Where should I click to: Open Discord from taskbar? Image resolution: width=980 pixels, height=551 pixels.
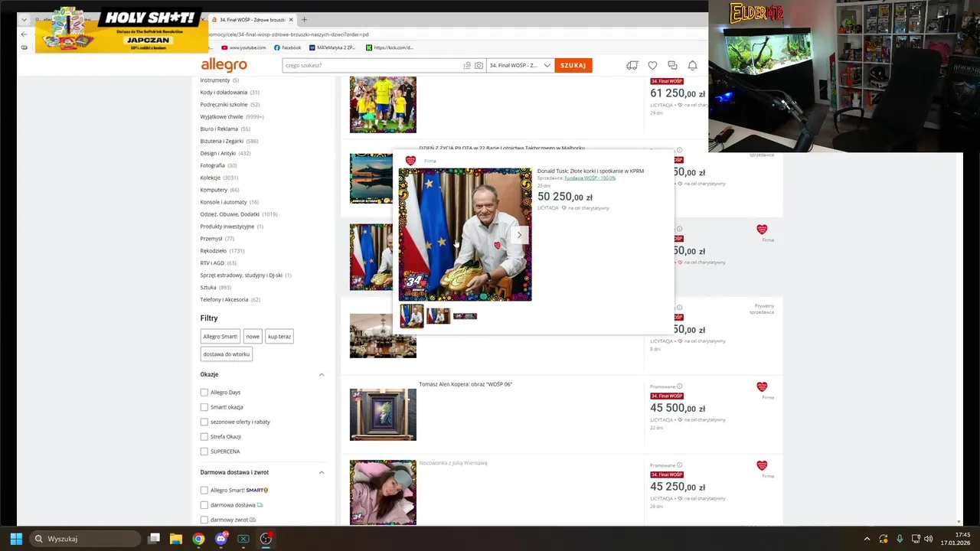click(221, 539)
